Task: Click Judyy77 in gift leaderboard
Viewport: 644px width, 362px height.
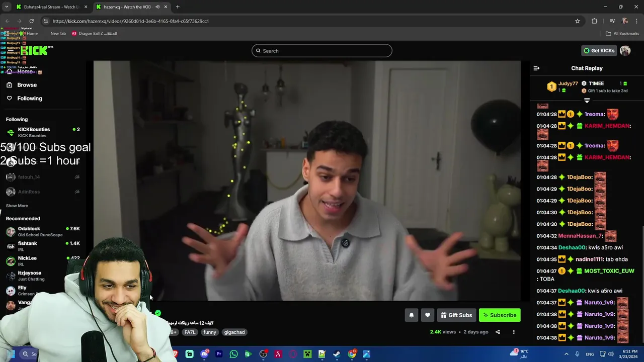Action: pos(568,83)
